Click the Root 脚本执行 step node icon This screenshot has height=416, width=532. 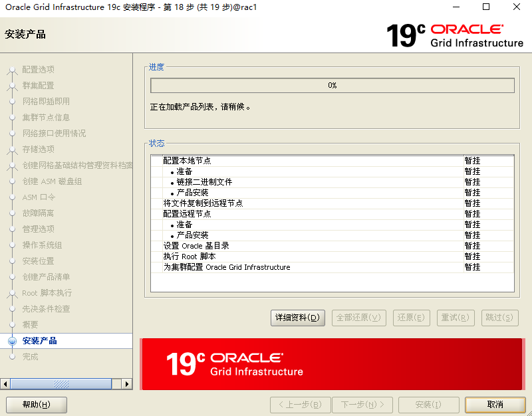pyautogui.click(x=11, y=293)
